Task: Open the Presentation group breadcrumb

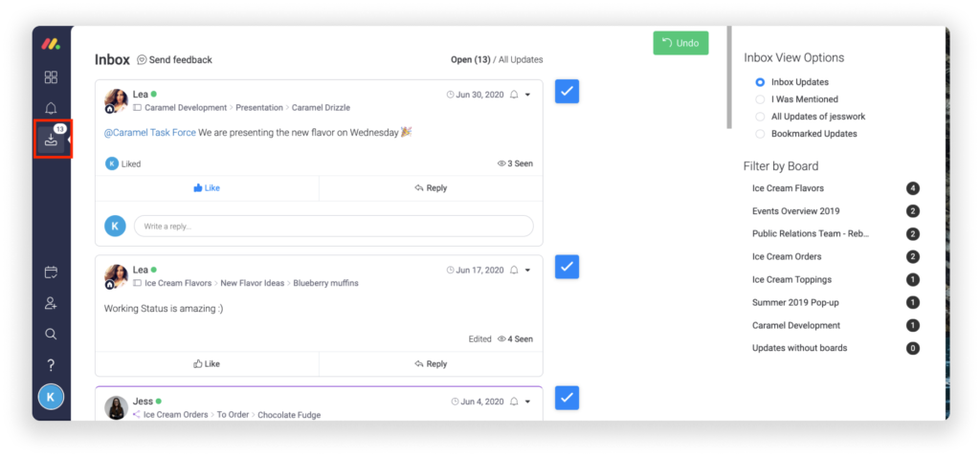Action: pos(259,107)
